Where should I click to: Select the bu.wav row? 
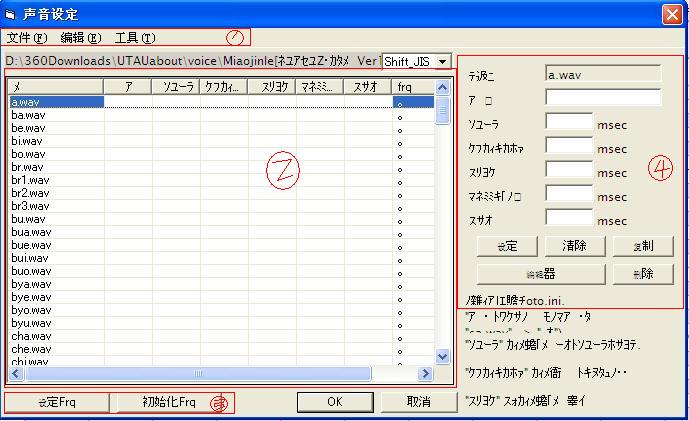pyautogui.click(x=222, y=219)
